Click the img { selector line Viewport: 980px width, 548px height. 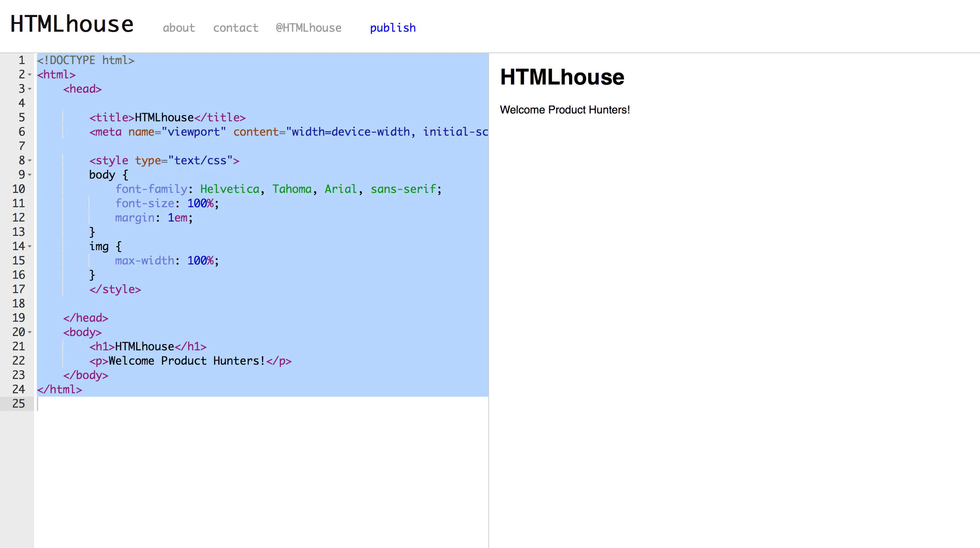pos(105,246)
